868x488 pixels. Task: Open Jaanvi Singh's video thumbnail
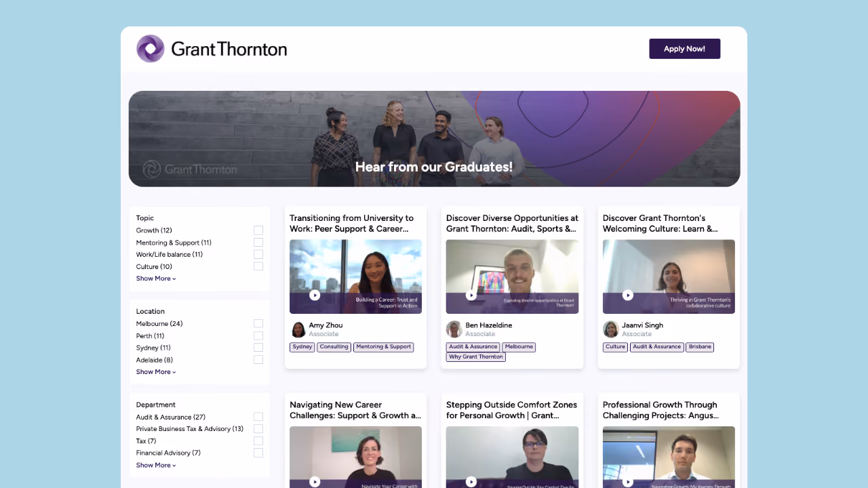tap(669, 277)
